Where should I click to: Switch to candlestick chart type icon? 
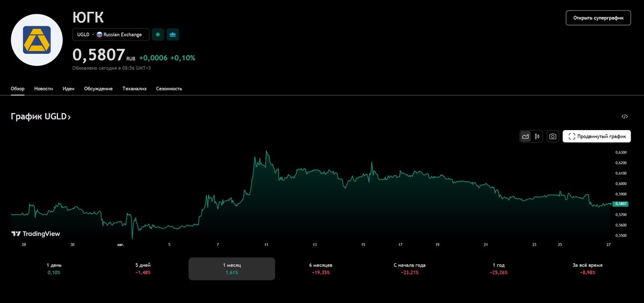[537, 136]
